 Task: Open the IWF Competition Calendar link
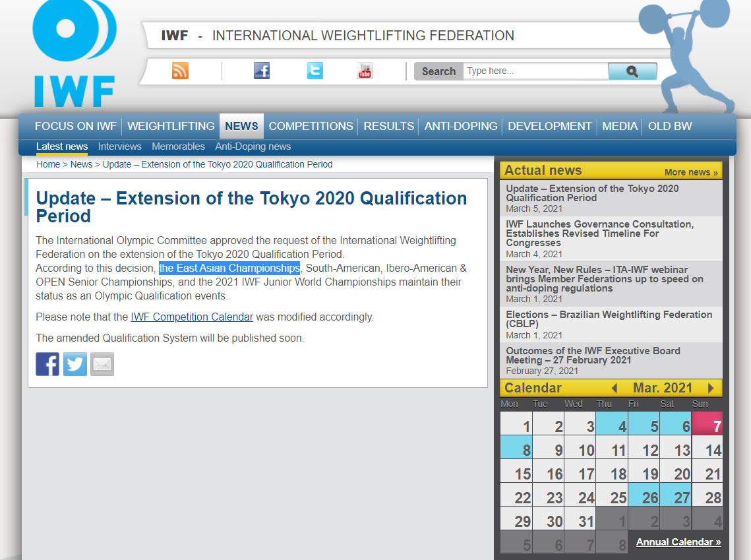point(192,317)
